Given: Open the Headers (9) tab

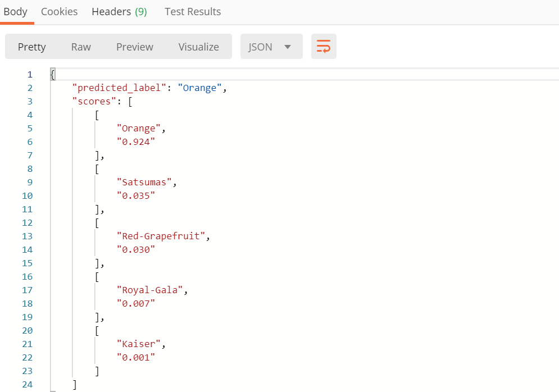Looking at the screenshot, I should pyautogui.click(x=120, y=11).
